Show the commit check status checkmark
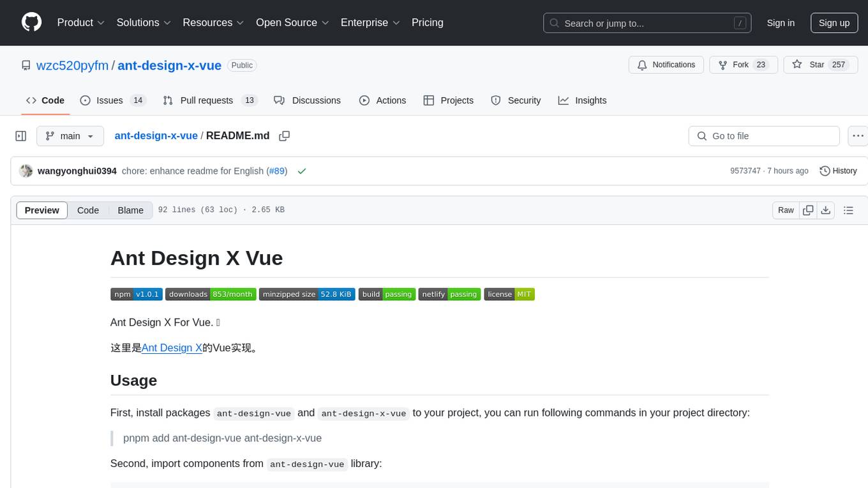Image resolution: width=868 pixels, height=488 pixels. pos(302,171)
